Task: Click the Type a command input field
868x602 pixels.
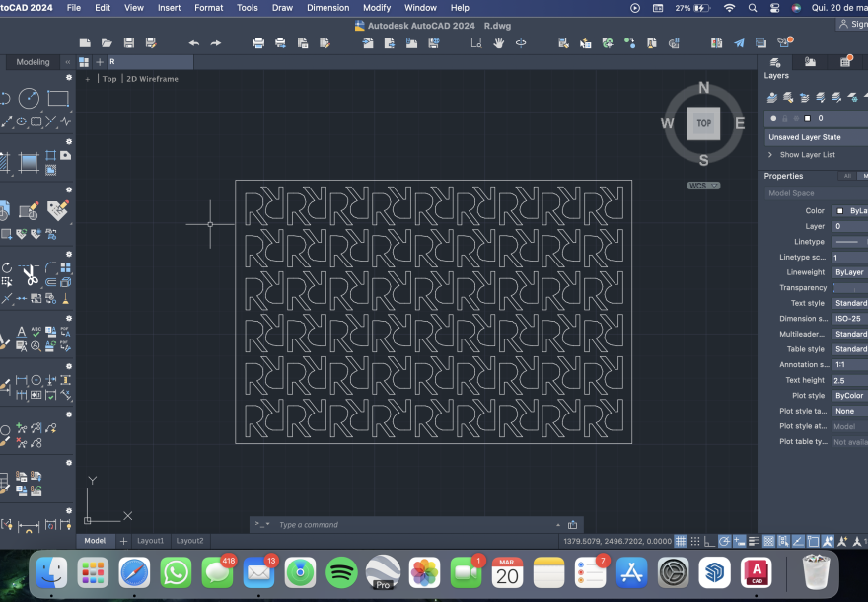Action: click(415, 524)
